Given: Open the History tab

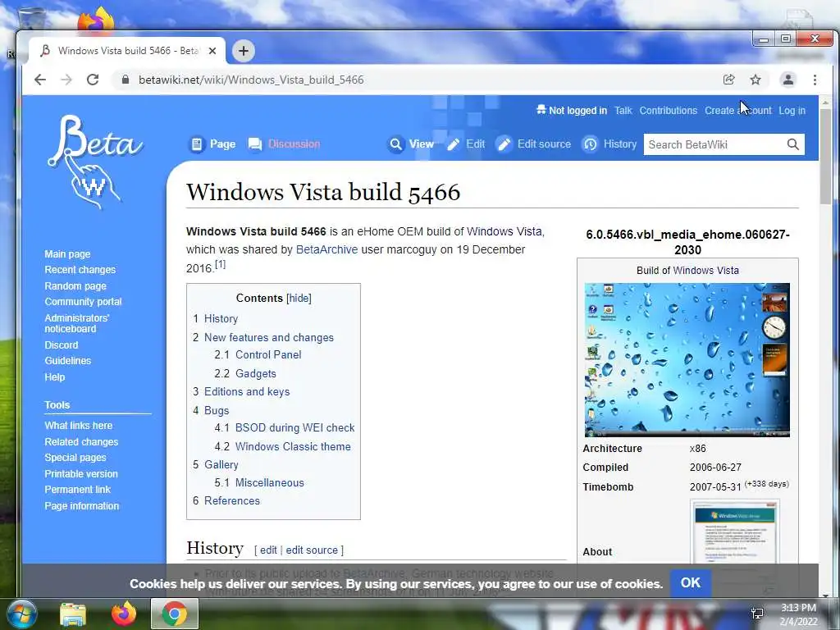Looking at the screenshot, I should pyautogui.click(x=609, y=144).
